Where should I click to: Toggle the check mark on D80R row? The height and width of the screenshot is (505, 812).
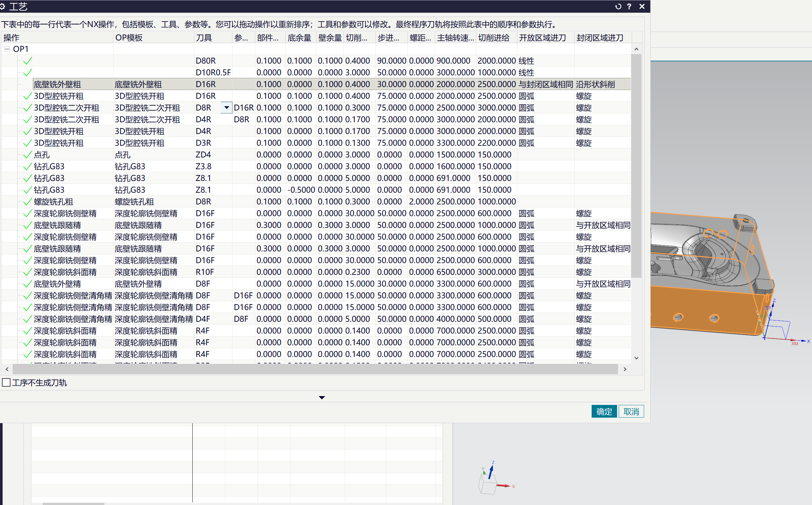28,61
